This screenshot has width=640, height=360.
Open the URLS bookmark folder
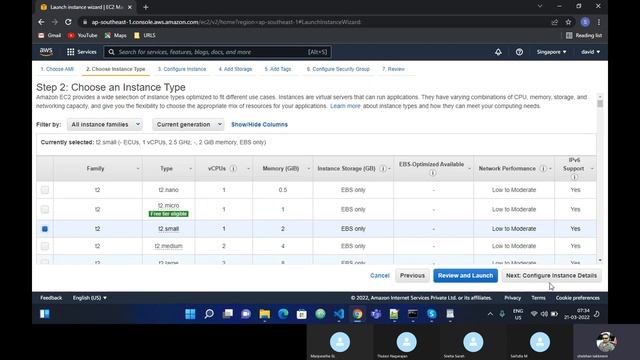(144, 36)
